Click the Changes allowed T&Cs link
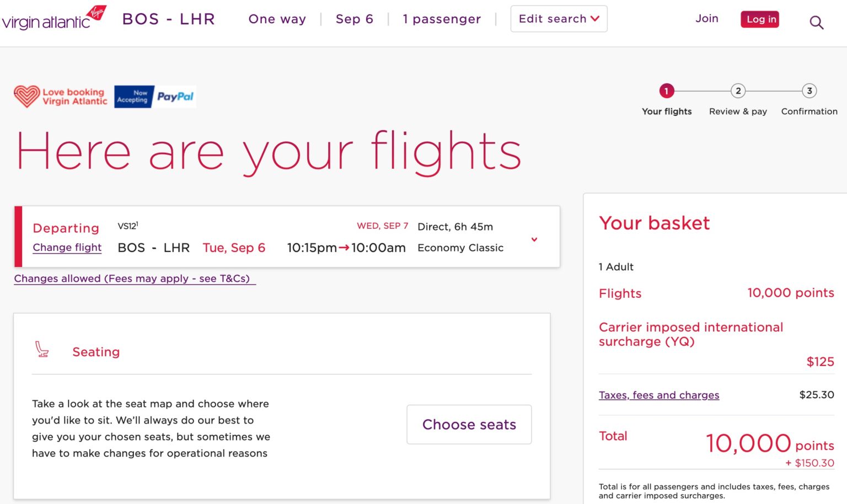The height and width of the screenshot is (504, 847). coord(135,278)
